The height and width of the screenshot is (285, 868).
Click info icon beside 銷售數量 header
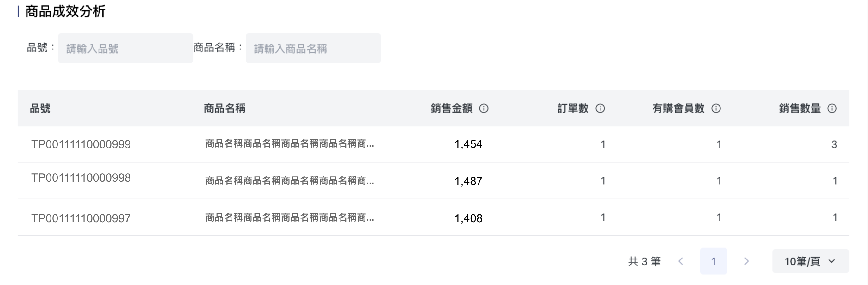832,108
